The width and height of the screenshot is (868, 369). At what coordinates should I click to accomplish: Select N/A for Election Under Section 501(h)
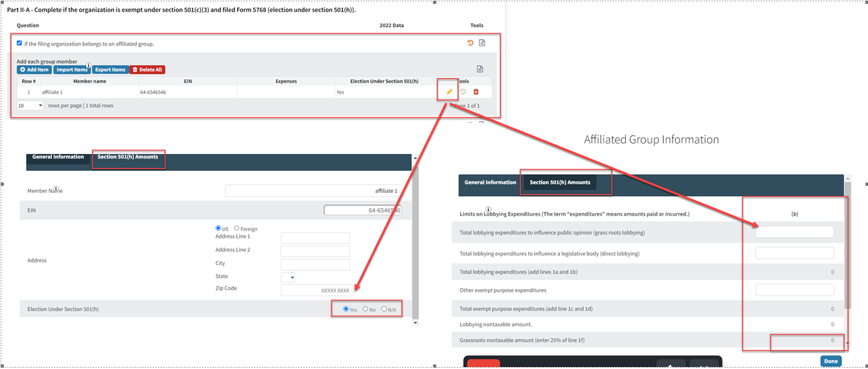(x=384, y=309)
